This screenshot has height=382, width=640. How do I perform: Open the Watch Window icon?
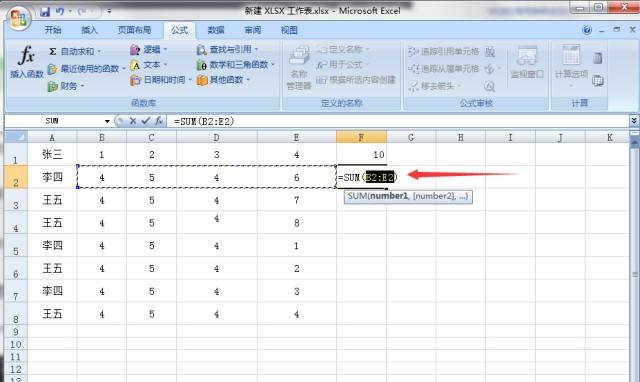click(x=527, y=56)
